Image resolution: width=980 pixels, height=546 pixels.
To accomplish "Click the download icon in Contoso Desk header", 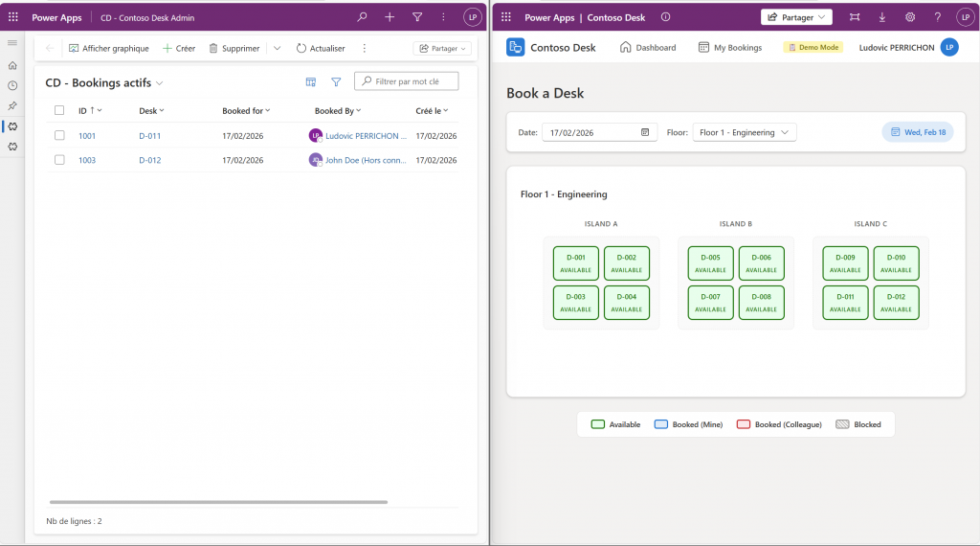I will (881, 17).
